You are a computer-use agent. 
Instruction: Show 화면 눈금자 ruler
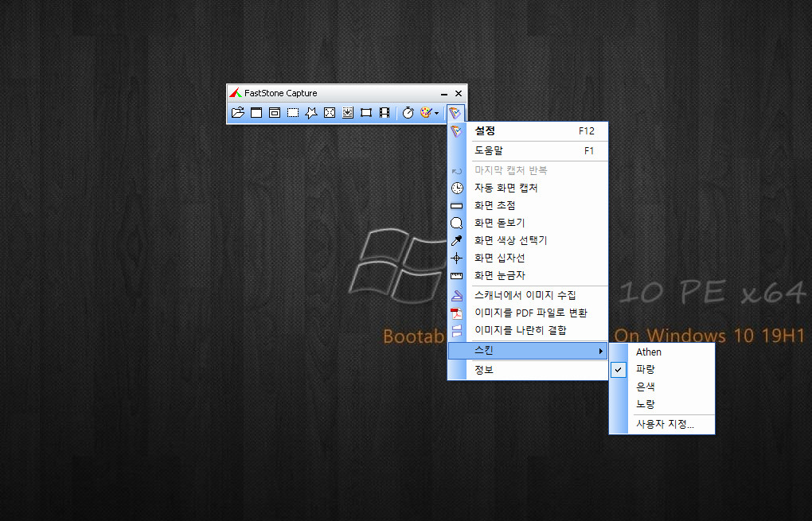(x=529, y=276)
